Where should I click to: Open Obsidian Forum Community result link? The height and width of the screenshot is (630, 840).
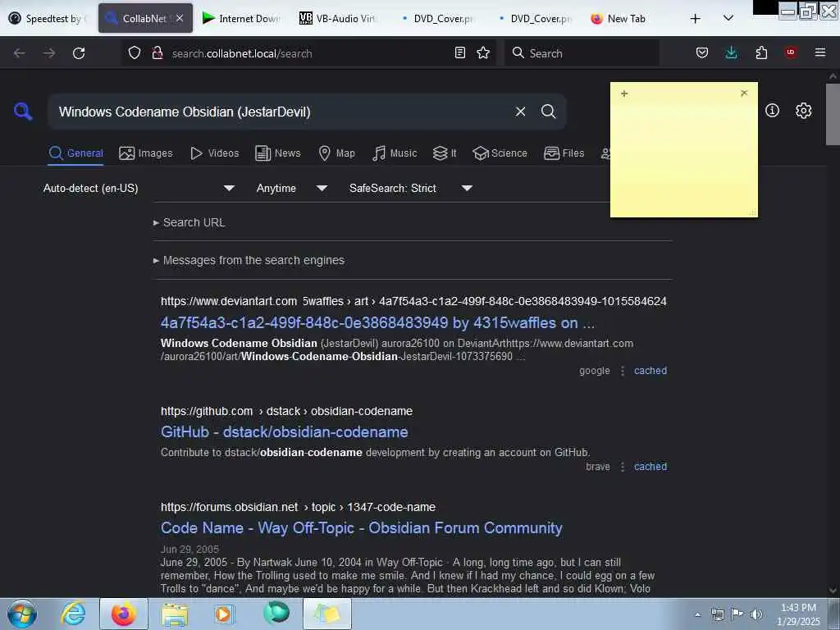click(x=362, y=527)
